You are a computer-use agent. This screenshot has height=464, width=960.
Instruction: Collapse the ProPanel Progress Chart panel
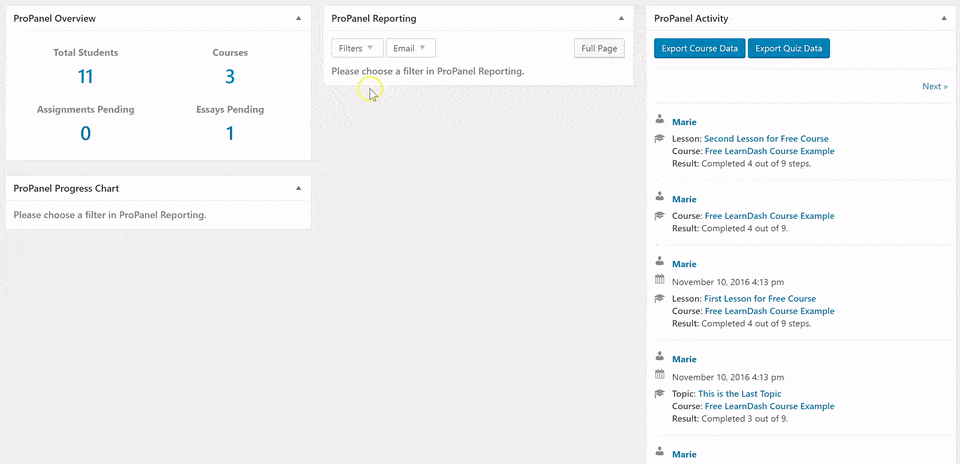pyautogui.click(x=298, y=188)
